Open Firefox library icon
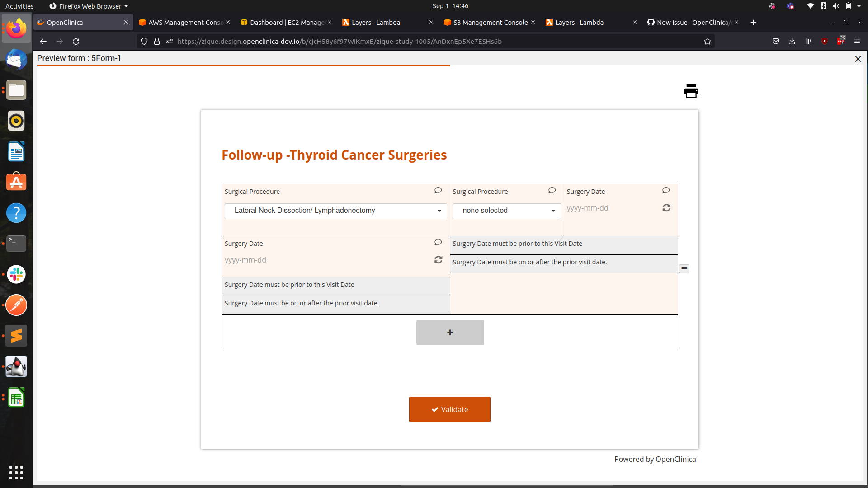The image size is (868, 488). [x=808, y=41]
